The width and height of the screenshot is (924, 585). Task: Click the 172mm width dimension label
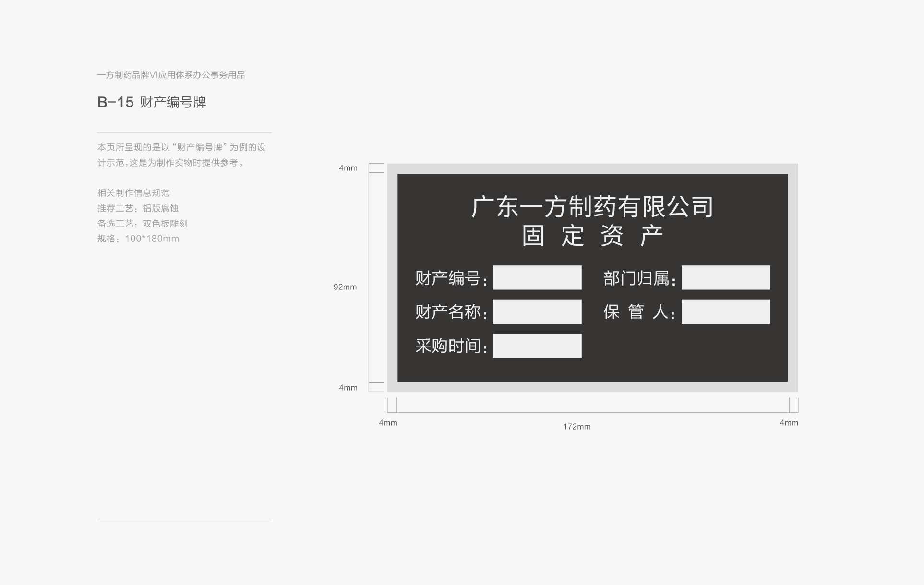click(x=577, y=427)
